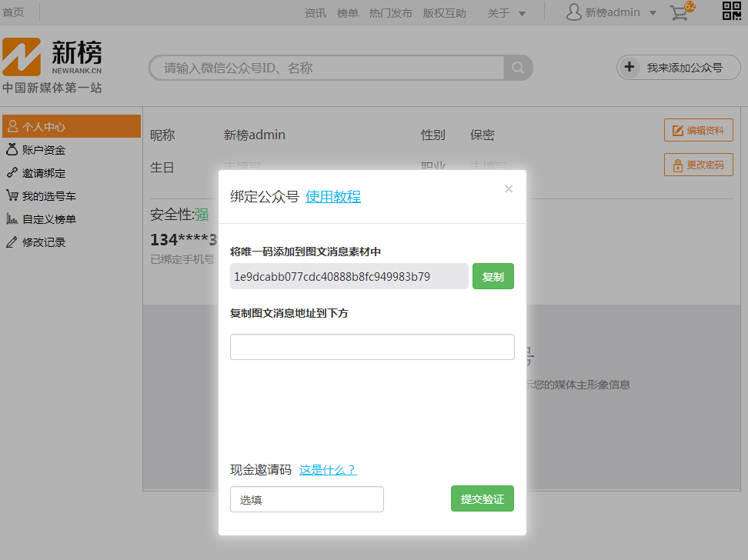The width and height of the screenshot is (748, 560).
Task: Open the 这是什么？ link
Action: tap(328, 470)
